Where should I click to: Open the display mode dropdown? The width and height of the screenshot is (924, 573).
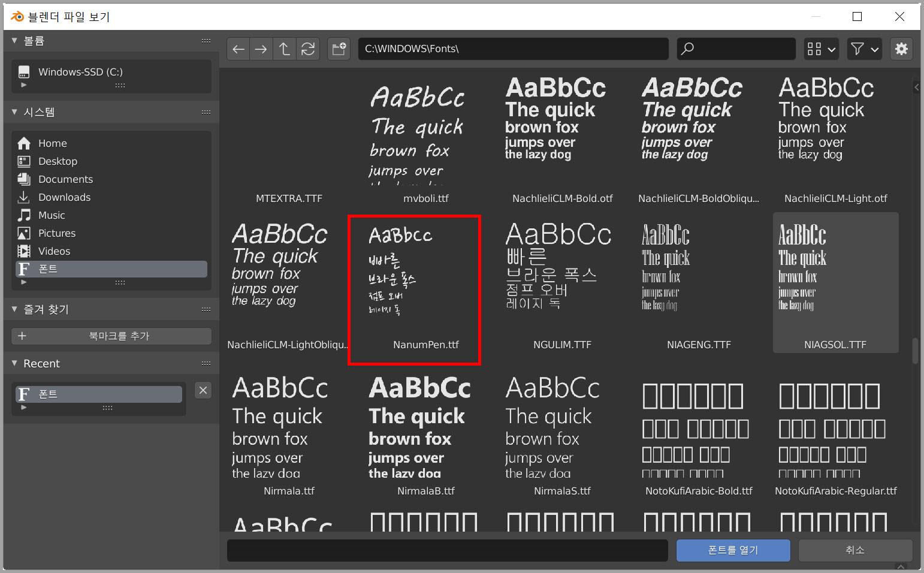coord(821,49)
